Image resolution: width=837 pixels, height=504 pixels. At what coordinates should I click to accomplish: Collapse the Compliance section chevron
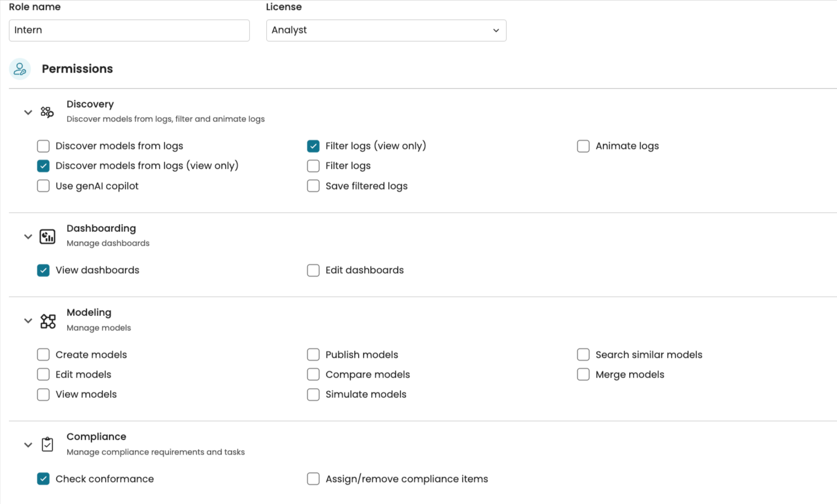click(x=28, y=445)
